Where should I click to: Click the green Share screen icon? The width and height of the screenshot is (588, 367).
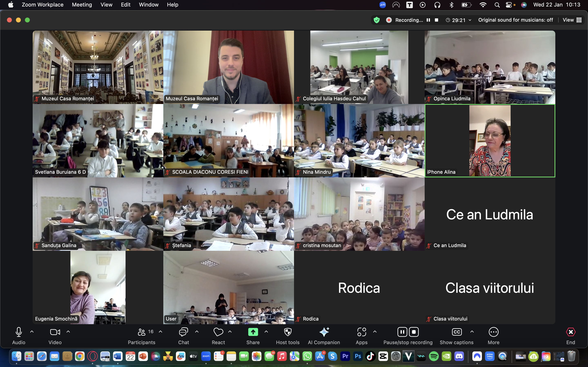click(253, 332)
